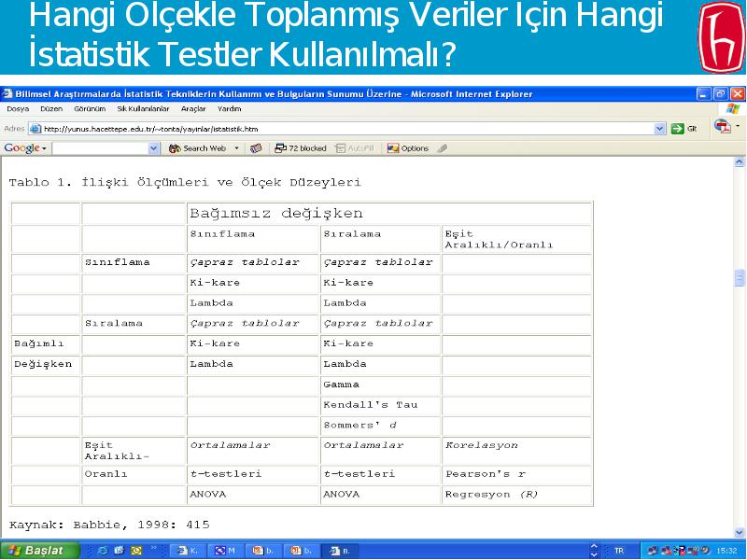Screen dimensions: 747x560
Task: Expand the address bar history dropdown
Action: pos(660,129)
